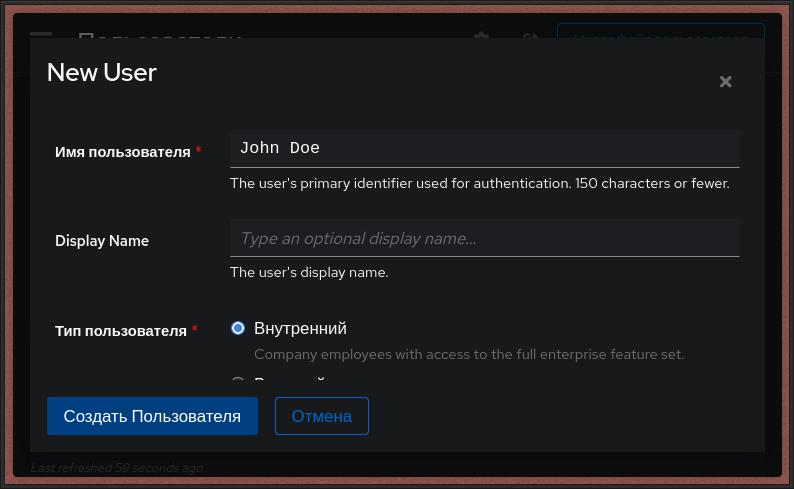This screenshot has height=489, width=794.
Task: Click the "The user's display name." hint
Action: (x=309, y=272)
